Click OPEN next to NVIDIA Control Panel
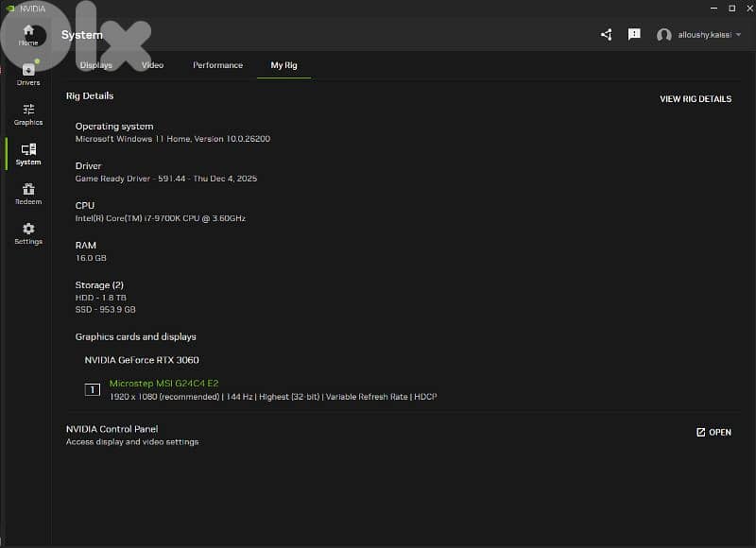The height and width of the screenshot is (548, 756). coord(712,432)
